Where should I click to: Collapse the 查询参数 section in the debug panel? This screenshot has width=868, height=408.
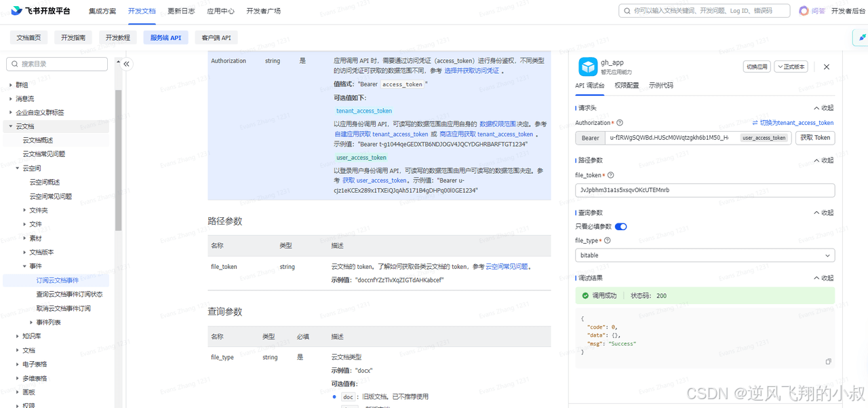click(823, 212)
